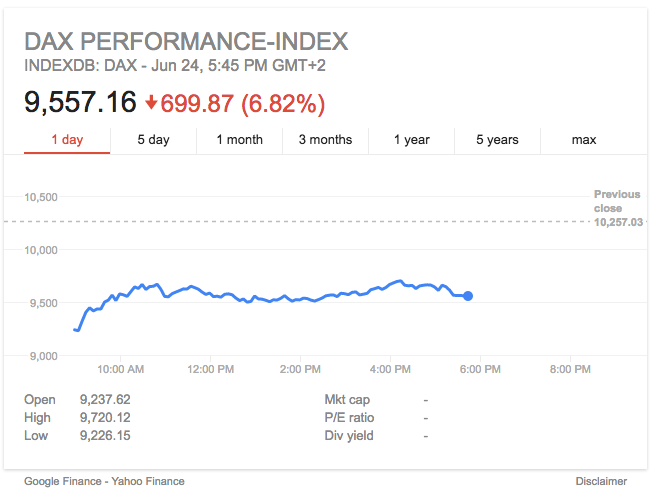Switch to the 5 day tab

(x=153, y=139)
